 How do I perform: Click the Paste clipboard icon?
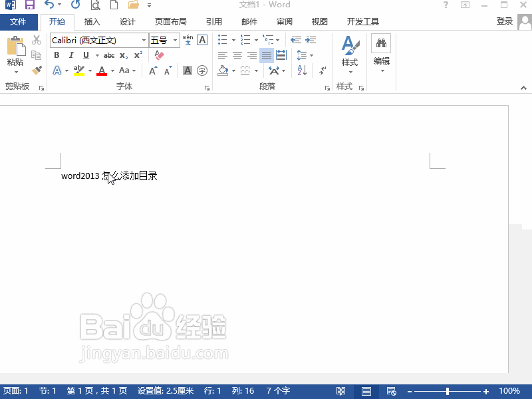15,46
